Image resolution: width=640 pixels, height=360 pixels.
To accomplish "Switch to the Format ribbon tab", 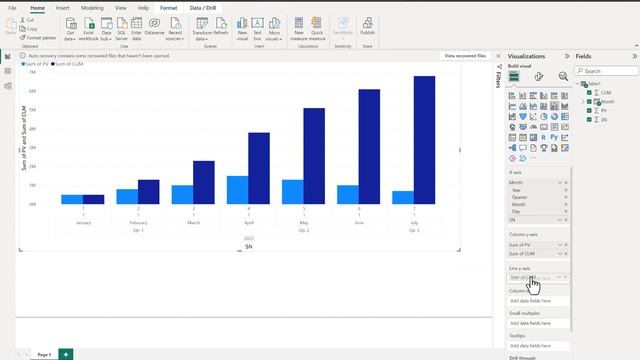I will pos(169,8).
